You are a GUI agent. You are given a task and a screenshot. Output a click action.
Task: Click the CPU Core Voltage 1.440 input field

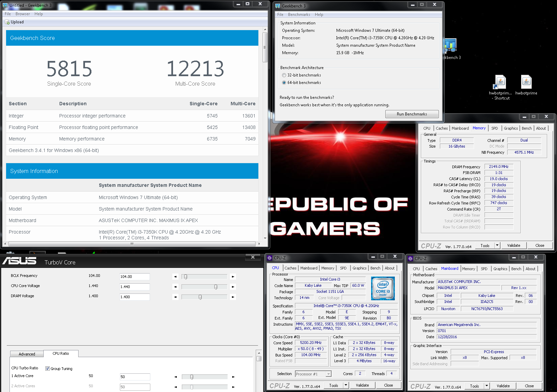tap(135, 287)
